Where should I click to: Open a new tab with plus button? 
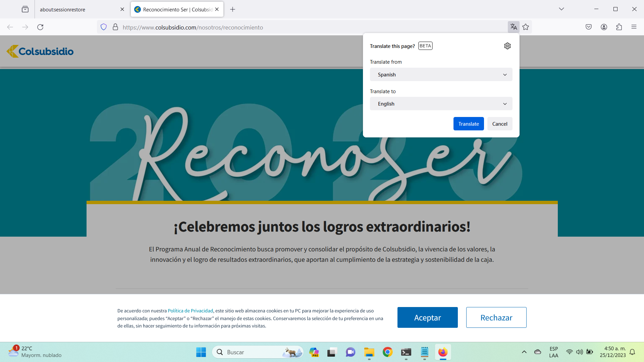(232, 9)
